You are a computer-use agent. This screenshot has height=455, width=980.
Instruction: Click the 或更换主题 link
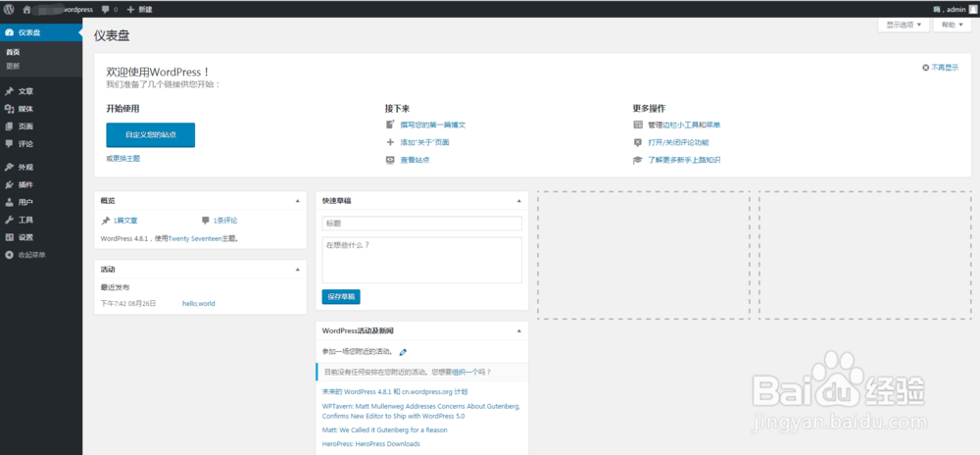coord(123,159)
